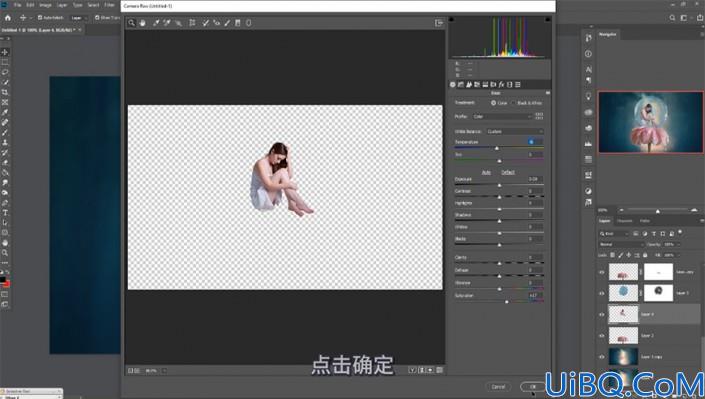
Task: Select the Radial Filter tool in Camera Raw
Action: [x=249, y=23]
